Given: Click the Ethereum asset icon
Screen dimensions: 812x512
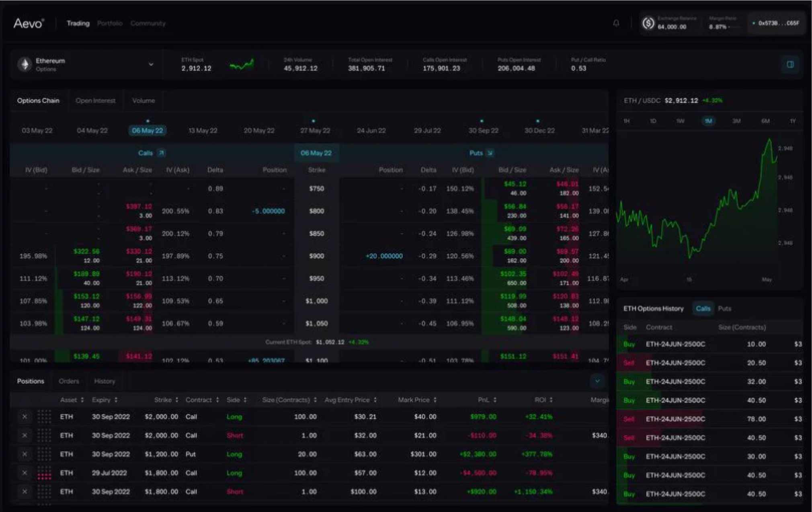Looking at the screenshot, I should (25, 64).
